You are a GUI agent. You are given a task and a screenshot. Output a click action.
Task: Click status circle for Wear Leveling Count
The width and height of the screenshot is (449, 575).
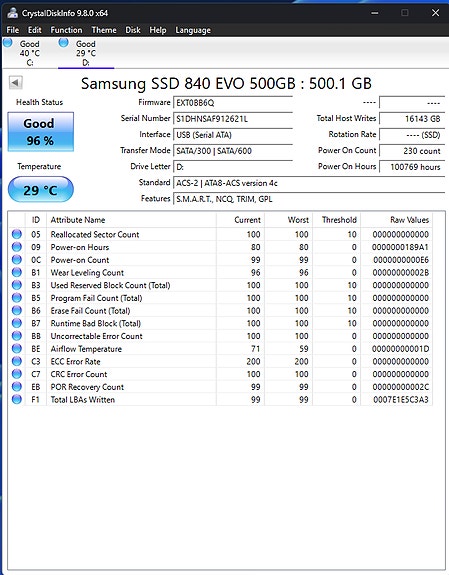pos(17,272)
